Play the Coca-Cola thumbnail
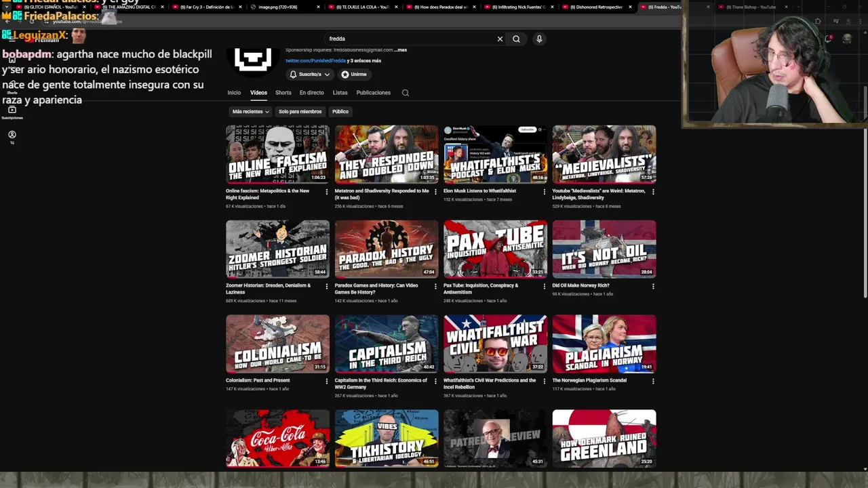Viewport: 868px width, 488px height. point(277,439)
